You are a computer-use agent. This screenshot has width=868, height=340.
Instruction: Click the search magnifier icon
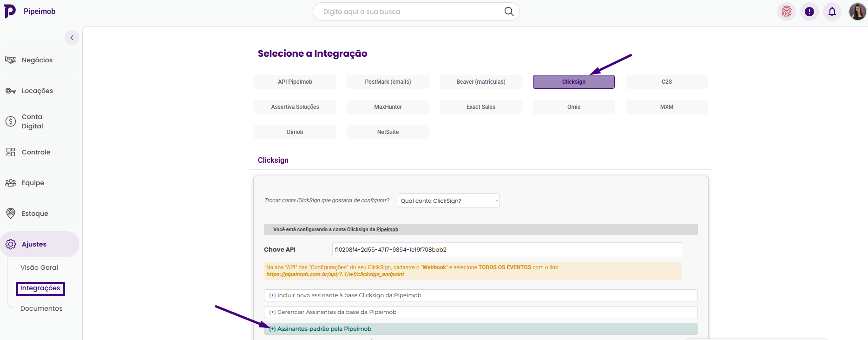point(509,12)
